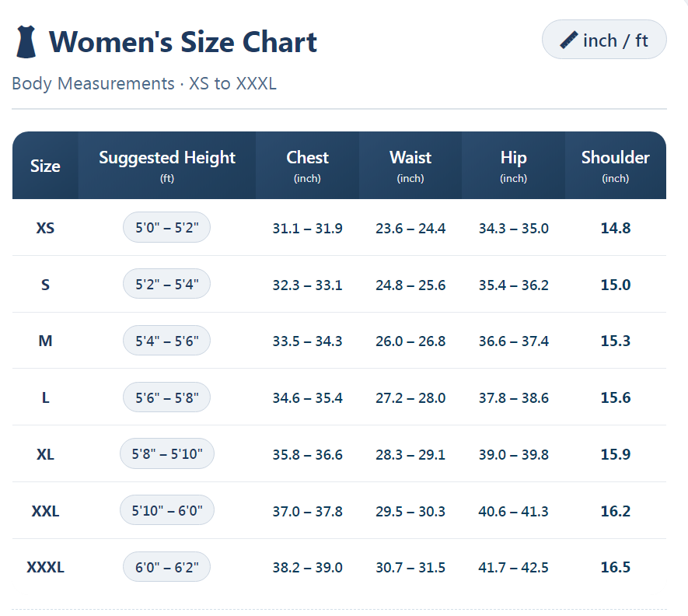Click the XS size row label

coord(45,228)
